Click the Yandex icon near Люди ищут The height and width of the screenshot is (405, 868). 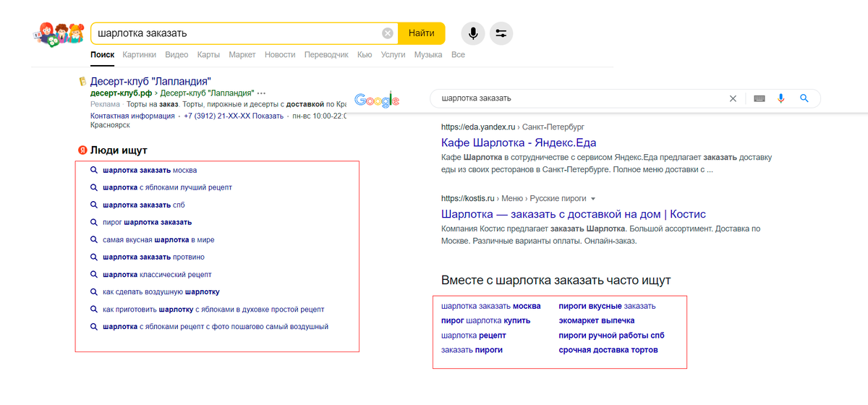(x=82, y=150)
